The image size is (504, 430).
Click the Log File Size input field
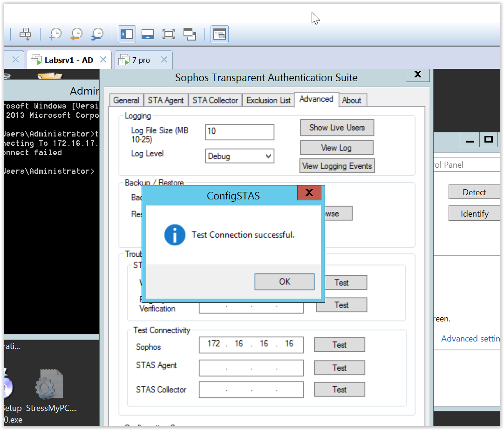(240, 132)
